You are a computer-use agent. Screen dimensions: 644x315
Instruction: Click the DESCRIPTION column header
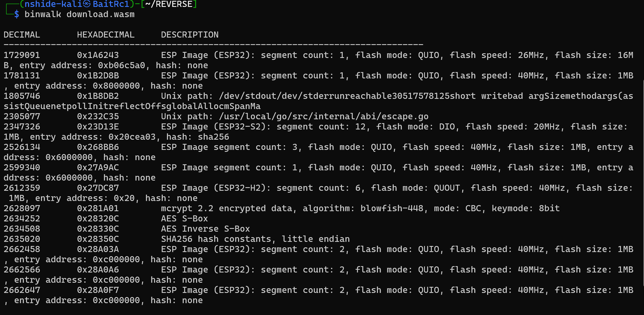click(190, 35)
